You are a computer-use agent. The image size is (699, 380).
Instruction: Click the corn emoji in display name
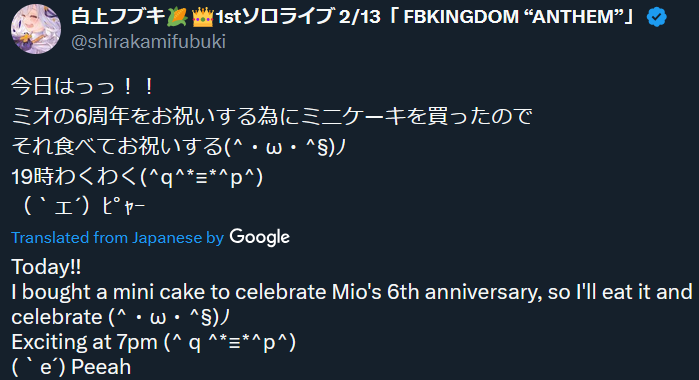pos(177,17)
